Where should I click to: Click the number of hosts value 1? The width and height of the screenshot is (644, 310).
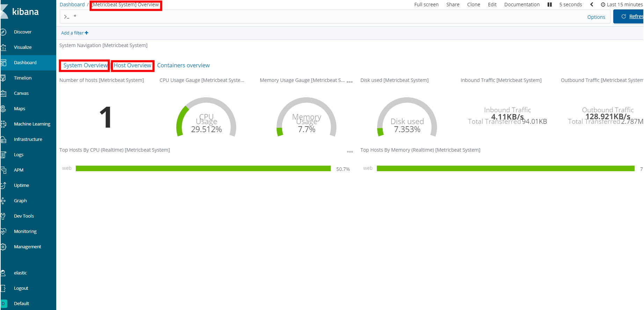coord(105,118)
